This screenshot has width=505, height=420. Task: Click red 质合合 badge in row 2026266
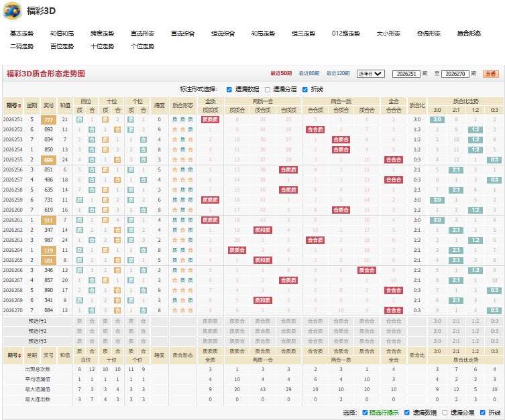367,271
